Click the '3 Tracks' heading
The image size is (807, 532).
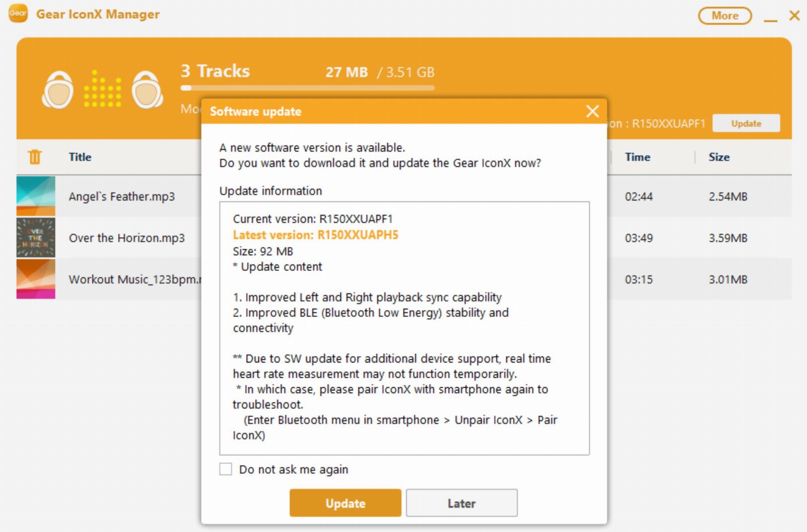click(x=215, y=71)
